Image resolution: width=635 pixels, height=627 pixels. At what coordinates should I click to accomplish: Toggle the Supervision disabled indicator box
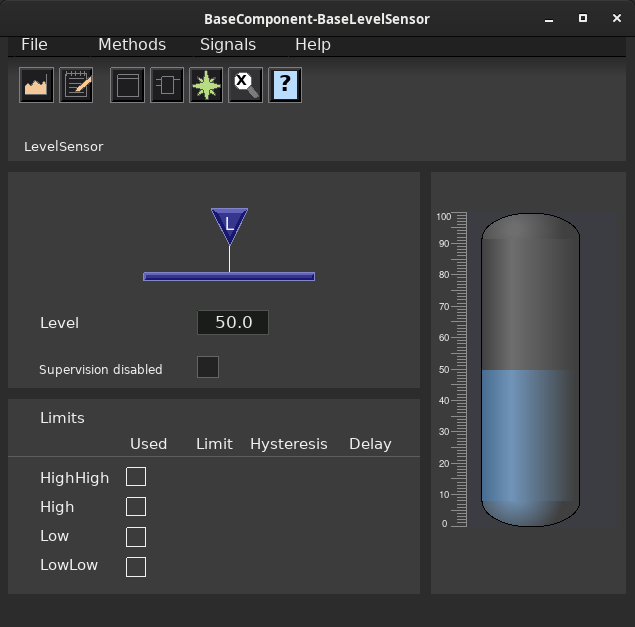pyautogui.click(x=208, y=367)
